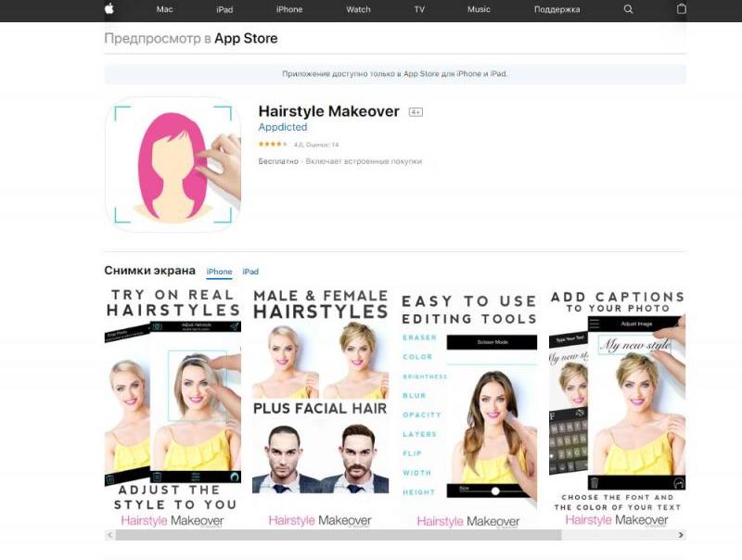This screenshot has width=742, height=560.
Task: Go to the TV section
Action: [x=419, y=9]
